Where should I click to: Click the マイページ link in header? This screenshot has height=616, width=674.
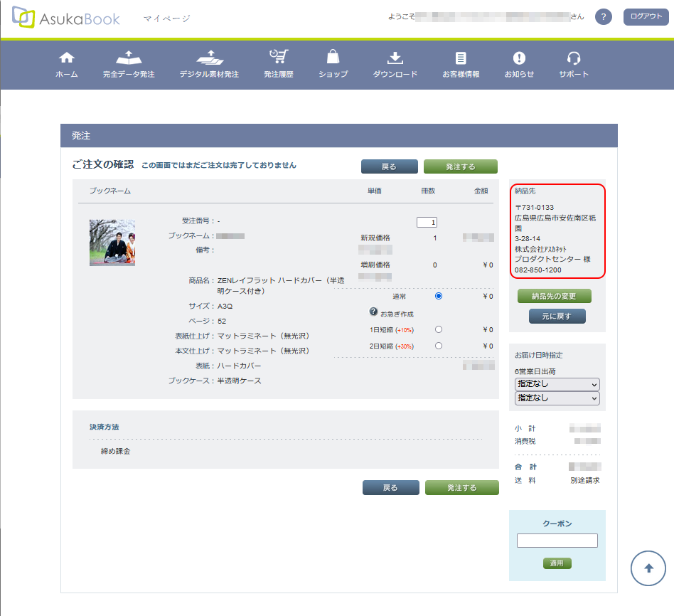(x=166, y=18)
